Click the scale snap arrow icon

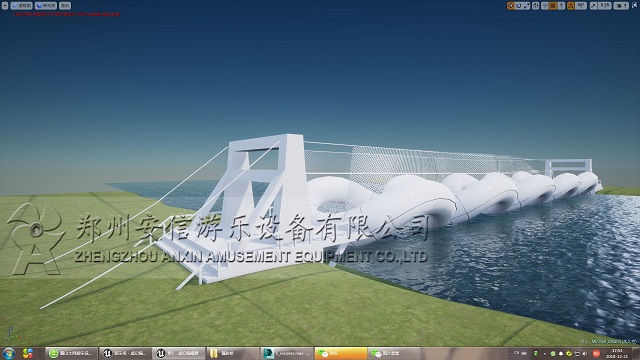click(x=593, y=6)
